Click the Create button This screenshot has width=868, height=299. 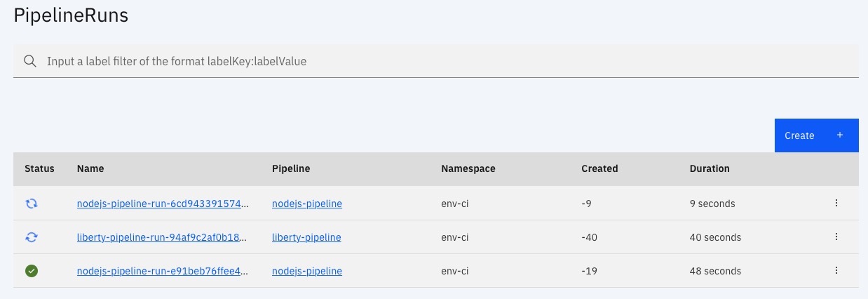[817, 135]
